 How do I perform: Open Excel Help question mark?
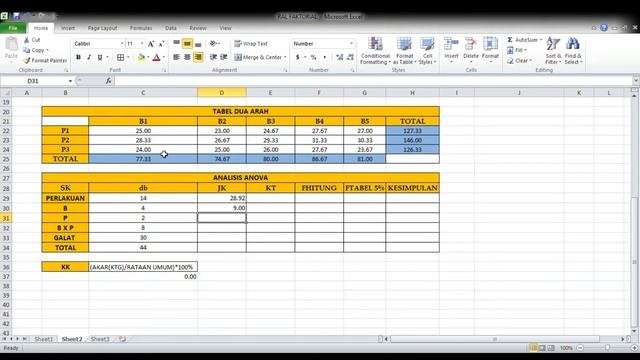(x=604, y=28)
